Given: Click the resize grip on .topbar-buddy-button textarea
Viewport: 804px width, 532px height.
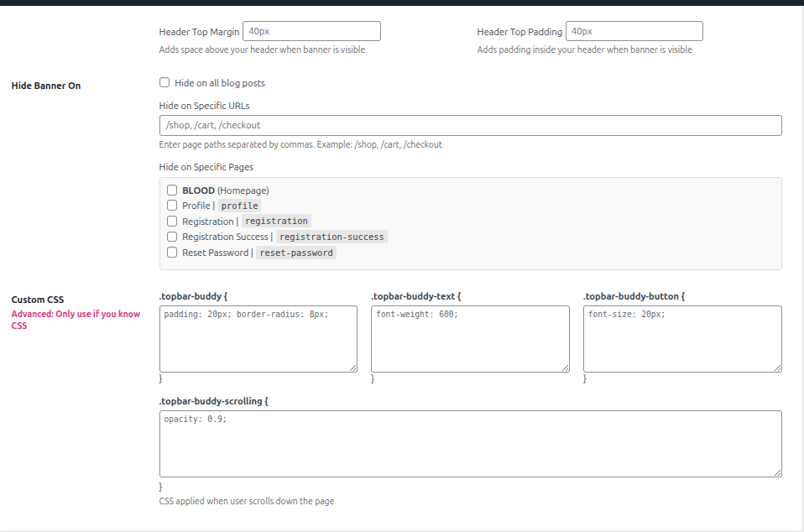Looking at the screenshot, I should (x=777, y=367).
